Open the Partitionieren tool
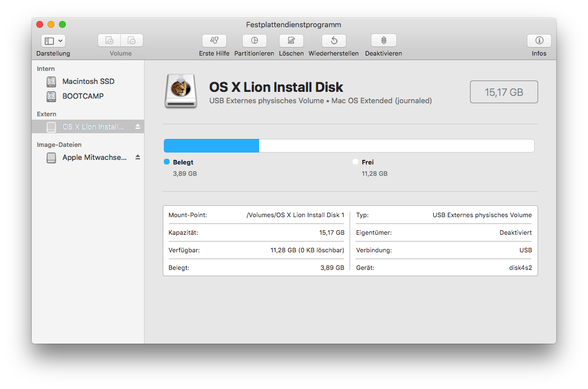 pos(254,40)
